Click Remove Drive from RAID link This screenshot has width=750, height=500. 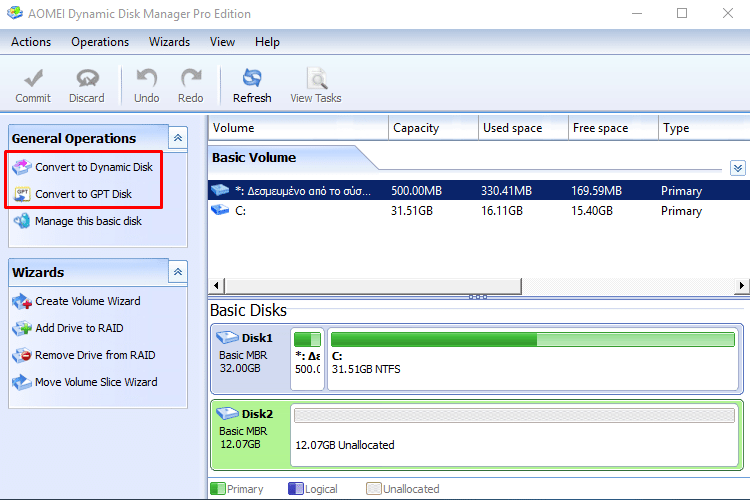95,356
